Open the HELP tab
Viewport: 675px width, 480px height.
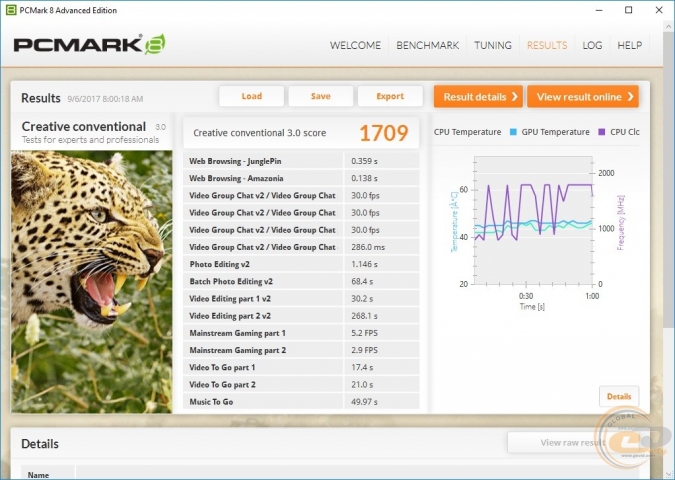pos(629,45)
